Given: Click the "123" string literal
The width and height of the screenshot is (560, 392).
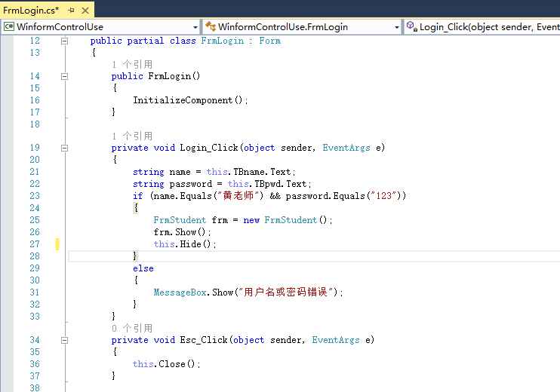Looking at the screenshot, I should (384, 196).
